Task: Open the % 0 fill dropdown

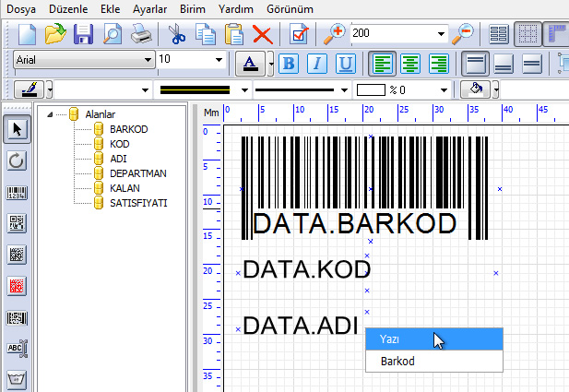Action: [444, 90]
